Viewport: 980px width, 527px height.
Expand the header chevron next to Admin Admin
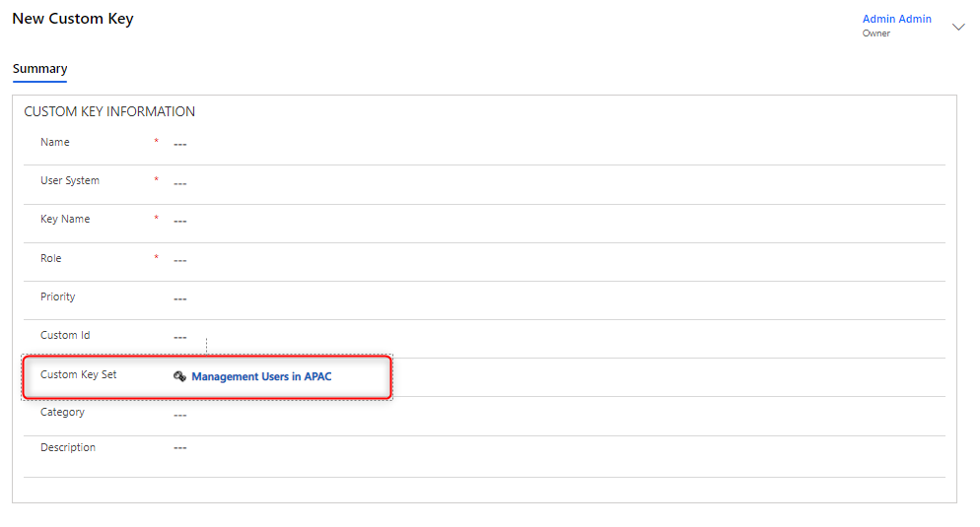pyautogui.click(x=958, y=27)
